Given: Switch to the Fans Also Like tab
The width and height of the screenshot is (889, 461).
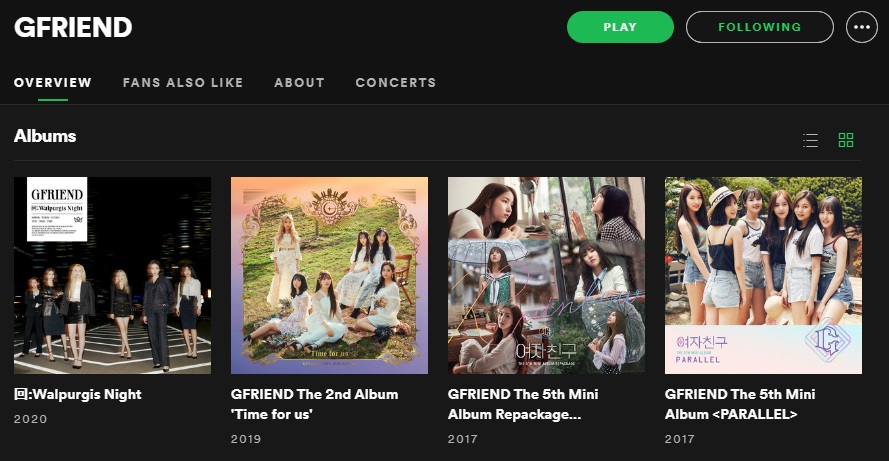Looking at the screenshot, I should (183, 83).
